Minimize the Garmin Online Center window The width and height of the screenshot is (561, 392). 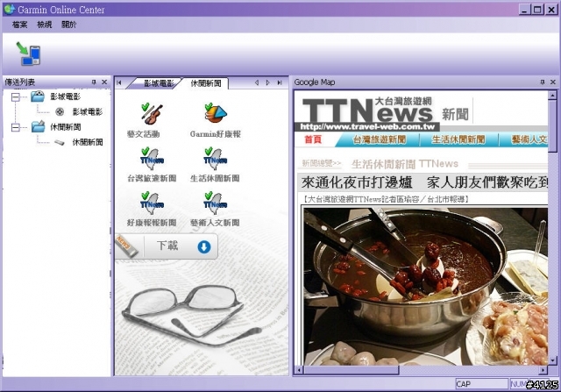pos(524,10)
